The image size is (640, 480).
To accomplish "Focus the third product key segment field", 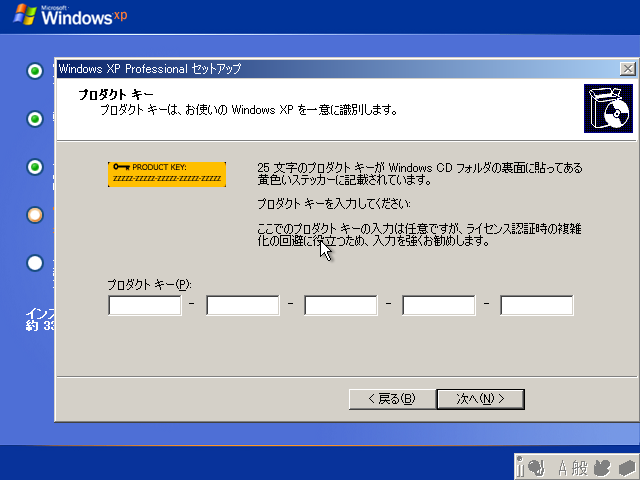I will 341,305.
